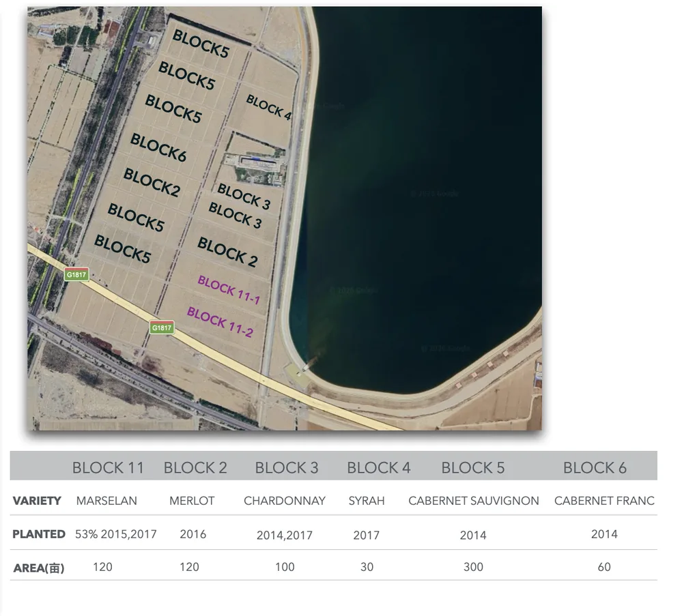Click the SYRAH variety cell
Viewport: 682px width, 616px height.
tap(366, 501)
